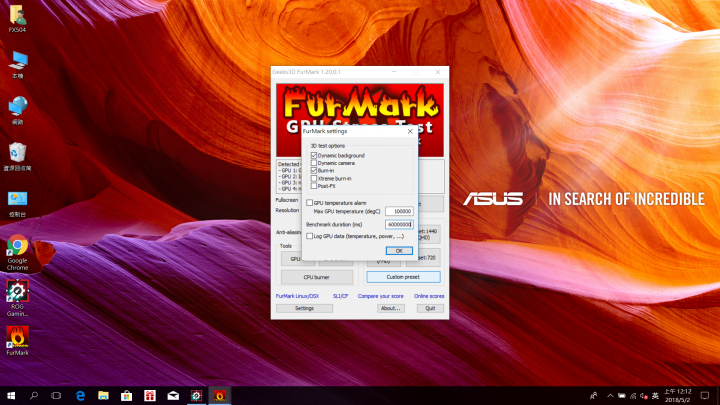The width and height of the screenshot is (720, 405).
Task: Open the Settings button in FurMark
Action: pyautogui.click(x=304, y=308)
